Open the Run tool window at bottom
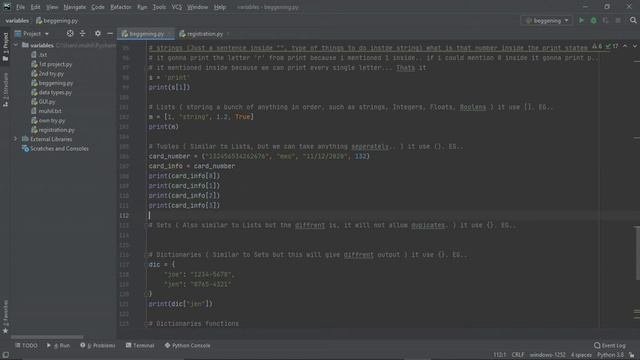Viewport: 640px width, 360px height. tap(58, 345)
